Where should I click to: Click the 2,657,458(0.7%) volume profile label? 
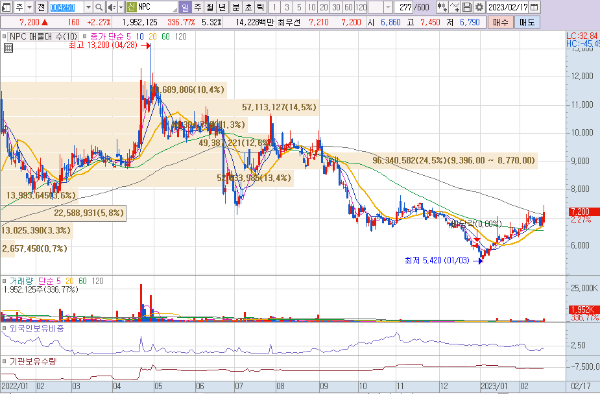tap(35, 249)
